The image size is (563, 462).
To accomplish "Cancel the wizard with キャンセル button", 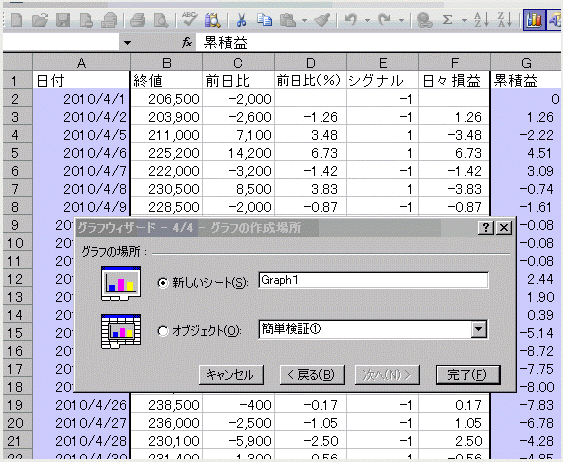I will 231,375.
